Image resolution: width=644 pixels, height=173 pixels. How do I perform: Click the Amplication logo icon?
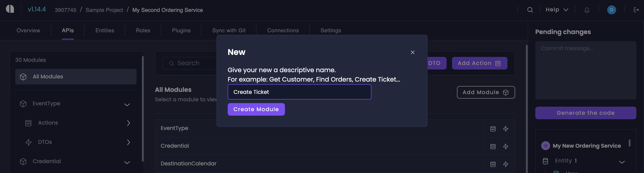[x=10, y=9]
